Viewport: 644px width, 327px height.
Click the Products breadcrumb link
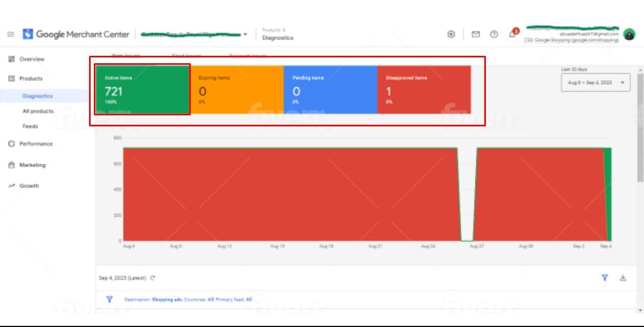pyautogui.click(x=271, y=30)
